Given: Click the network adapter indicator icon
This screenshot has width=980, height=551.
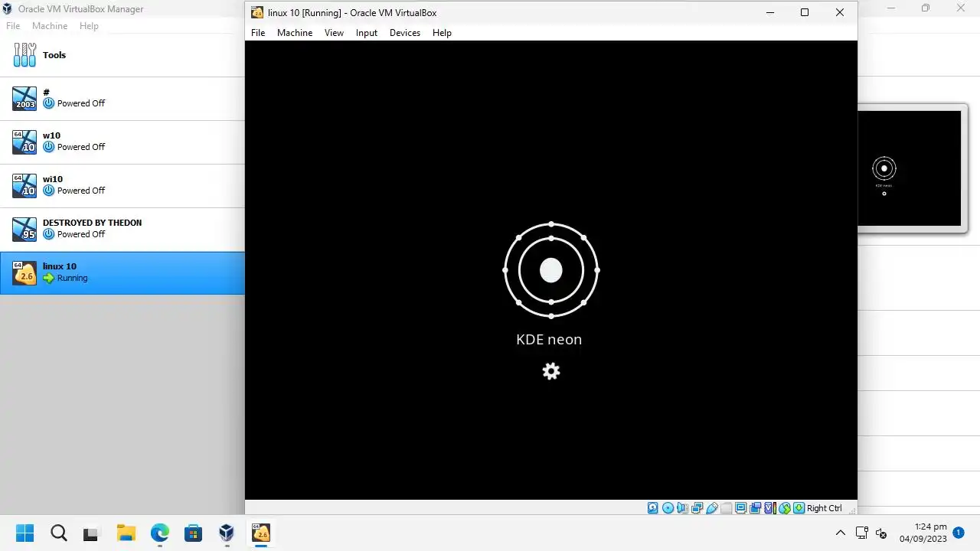Looking at the screenshot, I should 697,508.
